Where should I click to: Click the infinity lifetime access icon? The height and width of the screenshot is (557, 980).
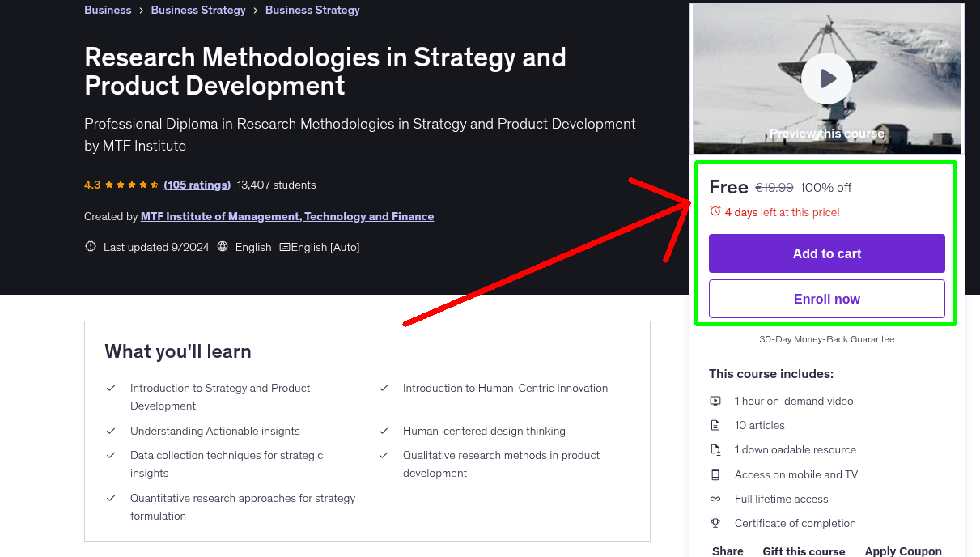[x=715, y=499]
